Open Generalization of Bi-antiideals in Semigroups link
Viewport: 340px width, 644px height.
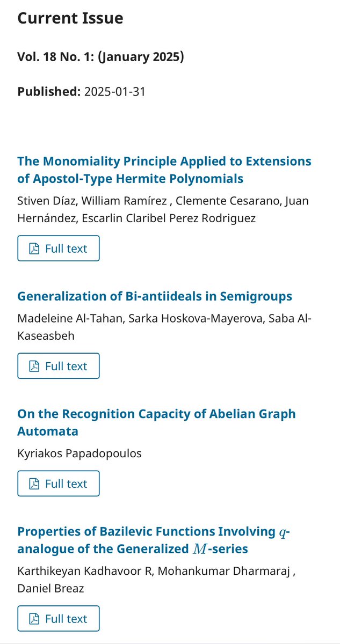[155, 296]
